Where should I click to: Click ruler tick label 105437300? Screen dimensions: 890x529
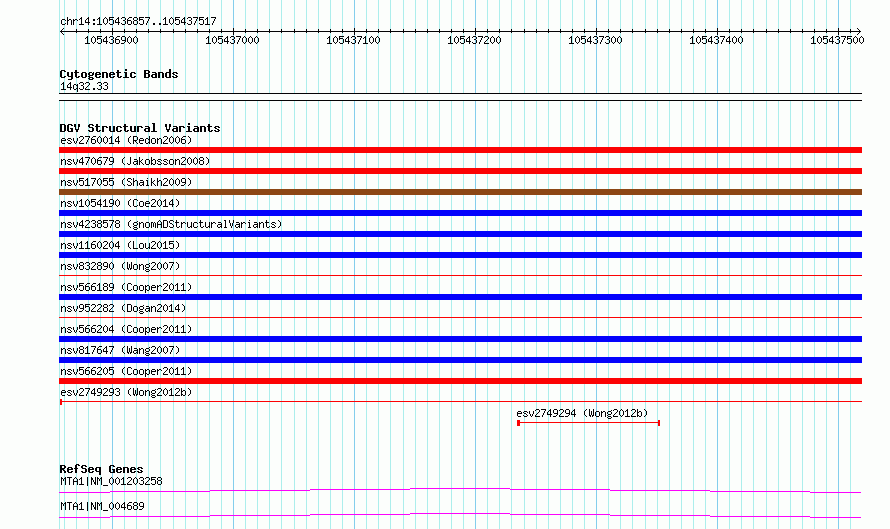click(595, 40)
